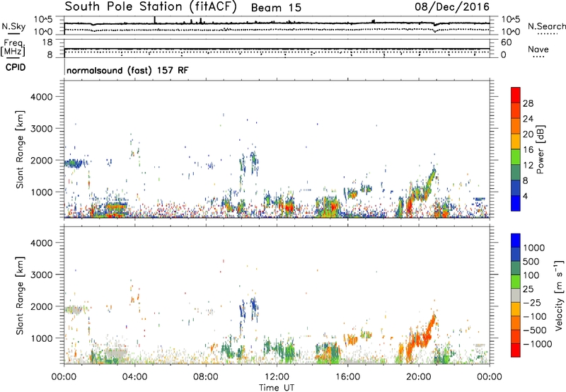
Task: Pick the blue bottom segment of the power colorbar
Action: [x=516, y=203]
